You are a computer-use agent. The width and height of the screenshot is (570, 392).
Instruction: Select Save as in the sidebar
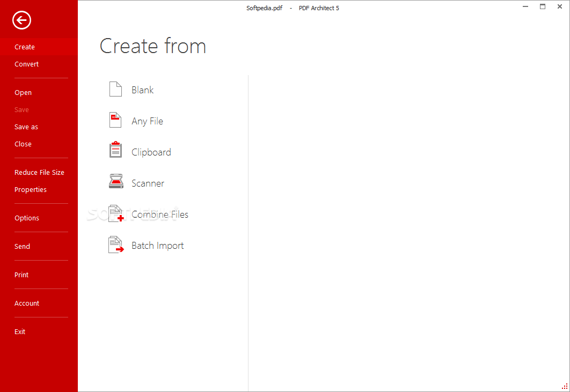[26, 127]
